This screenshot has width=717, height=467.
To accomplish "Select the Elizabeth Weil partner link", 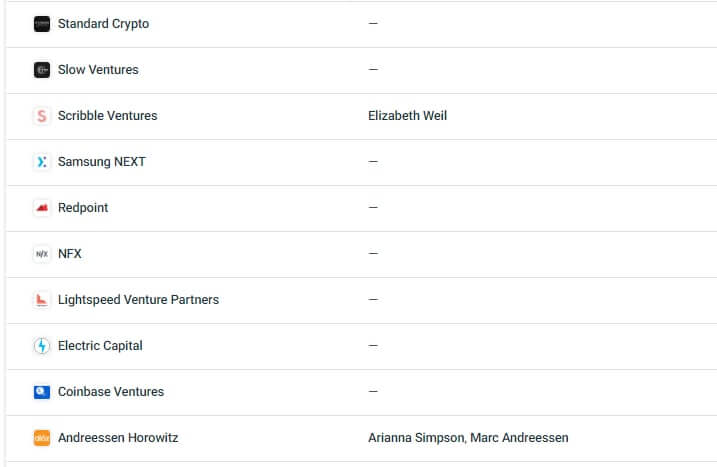I will tap(407, 116).
